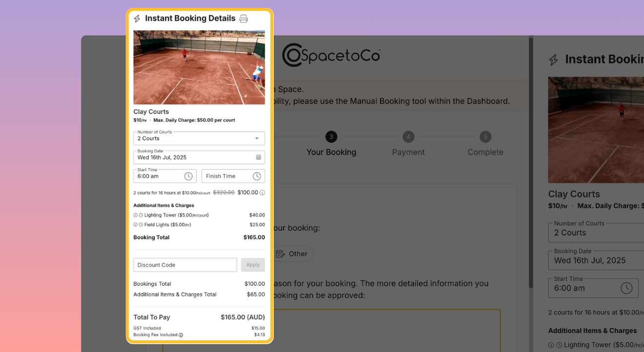
Task: Click the struck-through $320.00 price
Action: pyautogui.click(x=224, y=193)
